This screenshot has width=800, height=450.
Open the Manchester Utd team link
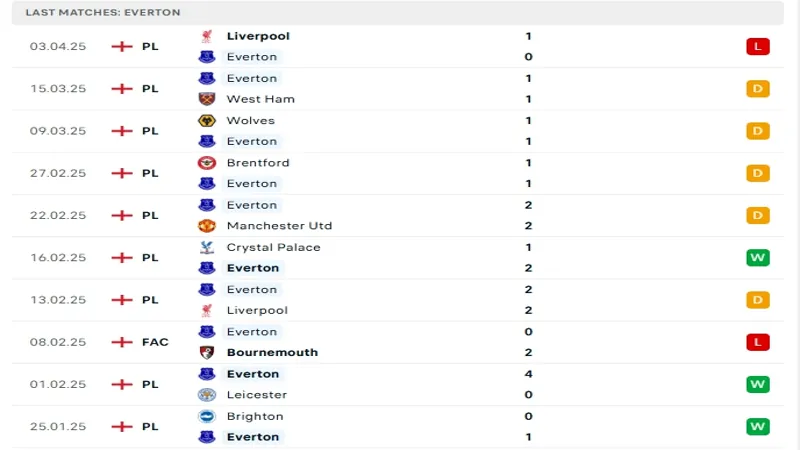click(279, 226)
